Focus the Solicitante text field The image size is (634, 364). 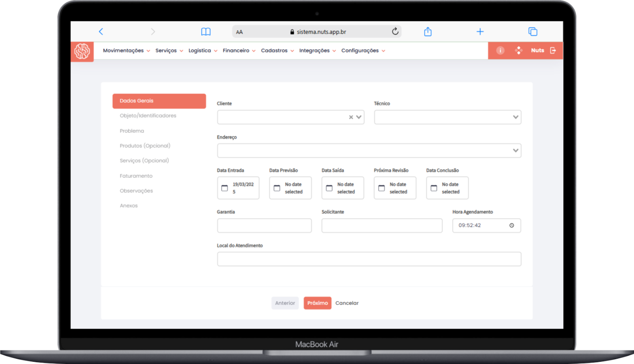(382, 226)
